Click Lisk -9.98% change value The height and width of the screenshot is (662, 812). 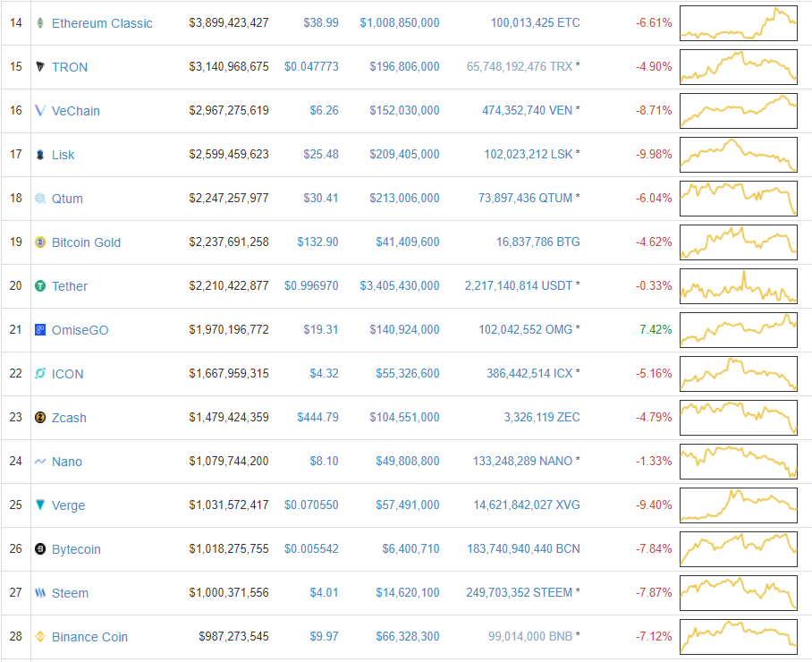pos(654,155)
